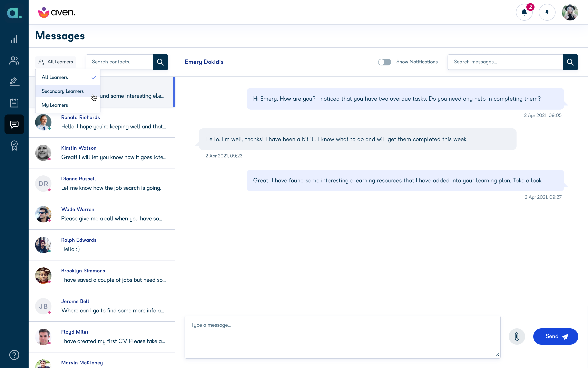Click the '2 Apr 2021, 09:23' timestamp
Screen dimensions: 588x368
pos(224,156)
